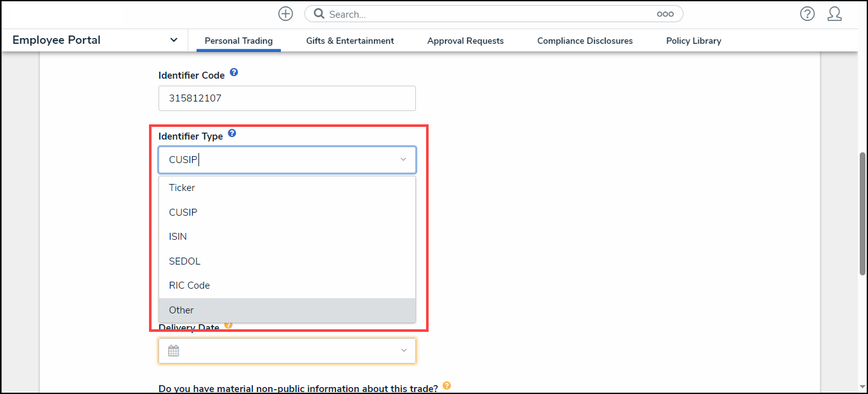Open the Compliance Disclosures tab

(x=585, y=40)
